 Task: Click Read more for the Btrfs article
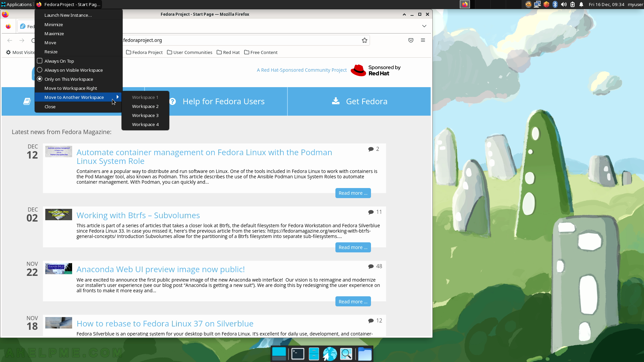[x=353, y=247]
